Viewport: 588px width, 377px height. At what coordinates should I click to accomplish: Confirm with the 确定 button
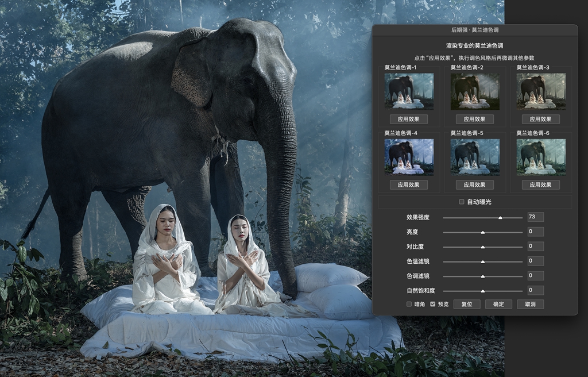tap(498, 304)
